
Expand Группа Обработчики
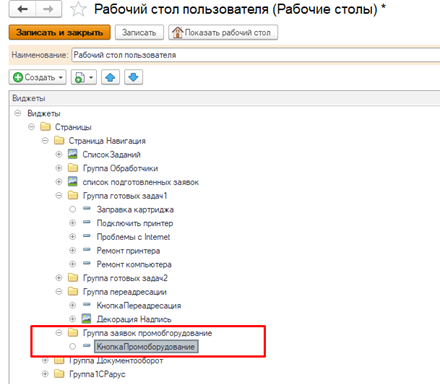pos(59,168)
